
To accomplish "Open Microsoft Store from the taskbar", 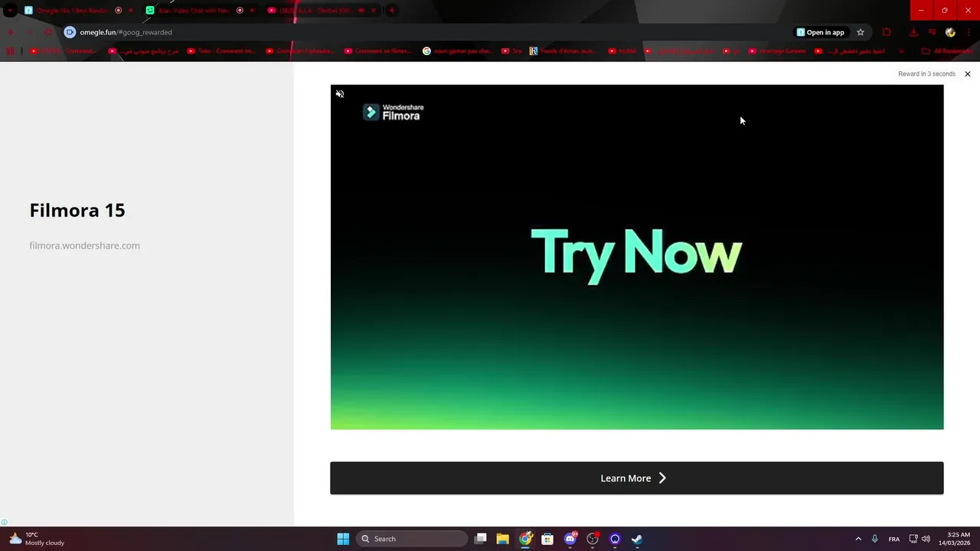I will (547, 539).
